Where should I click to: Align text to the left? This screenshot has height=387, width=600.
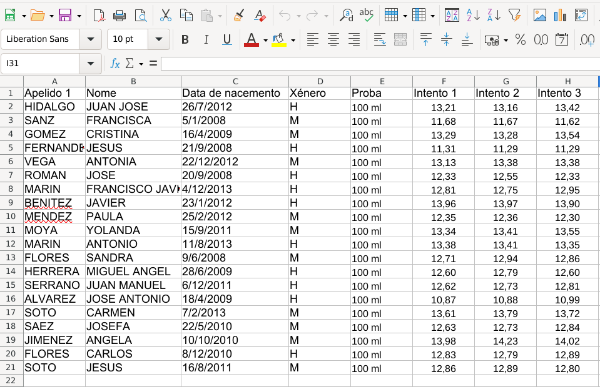[313, 39]
